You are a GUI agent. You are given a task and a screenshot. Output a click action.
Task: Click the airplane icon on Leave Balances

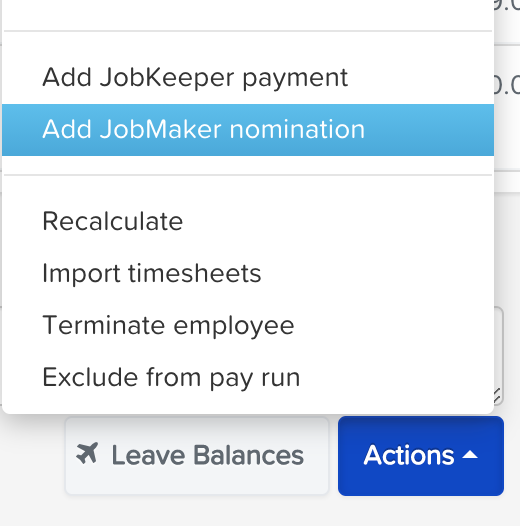pyautogui.click(x=87, y=453)
